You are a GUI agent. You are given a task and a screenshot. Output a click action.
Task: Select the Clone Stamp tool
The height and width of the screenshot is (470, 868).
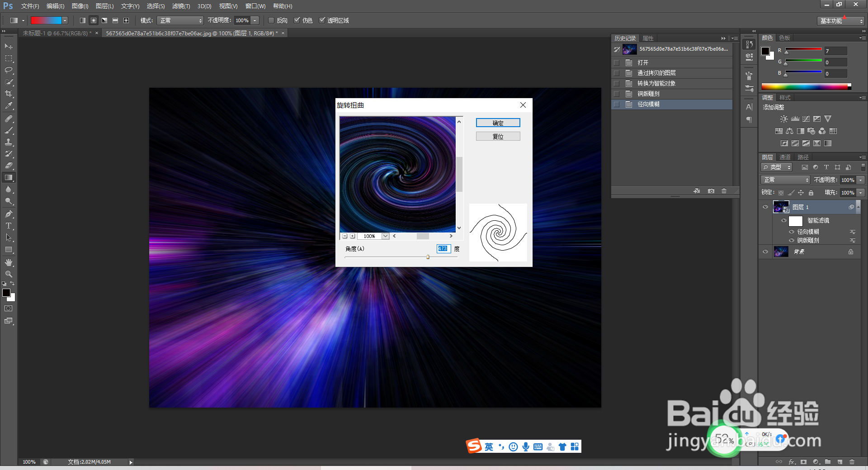point(9,142)
